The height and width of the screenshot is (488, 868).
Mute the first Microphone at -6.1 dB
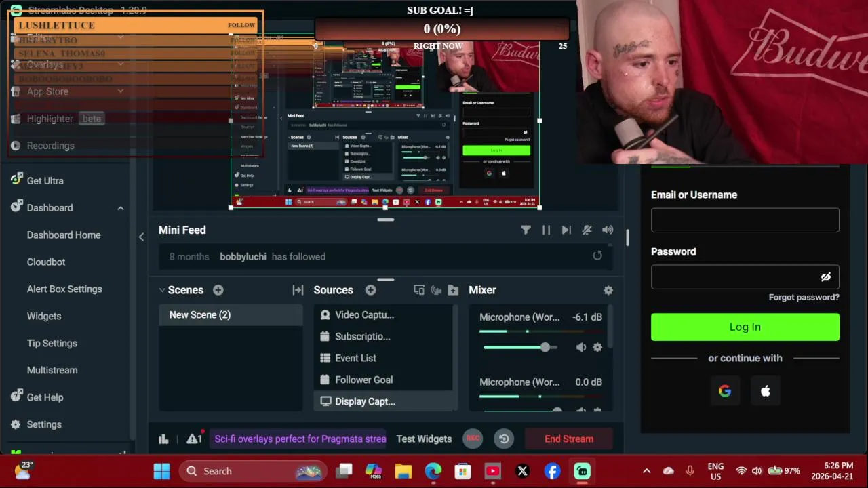[581, 347]
